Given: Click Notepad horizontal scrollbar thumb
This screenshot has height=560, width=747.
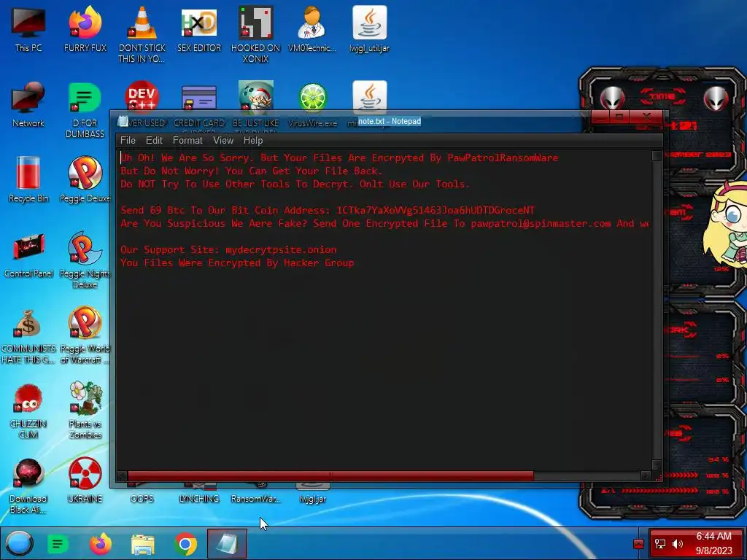Looking at the screenshot, I should click(x=330, y=475).
